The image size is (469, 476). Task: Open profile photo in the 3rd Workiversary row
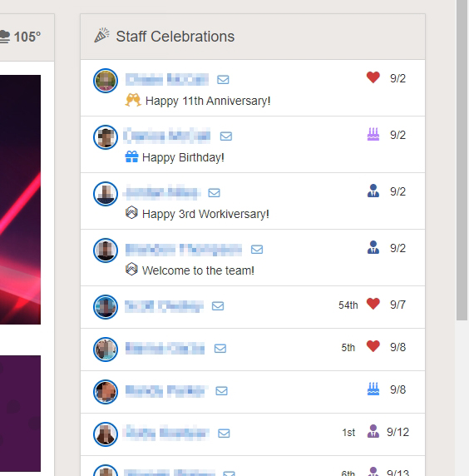(x=106, y=194)
